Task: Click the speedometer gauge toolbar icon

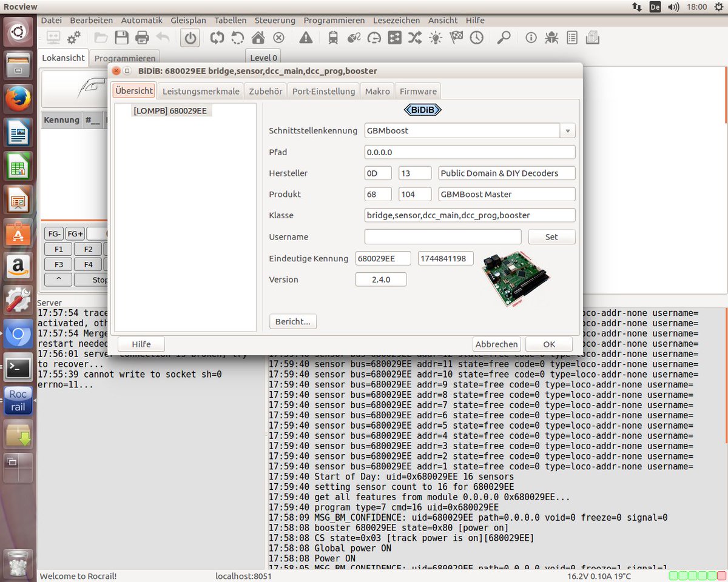Action: click(x=374, y=38)
